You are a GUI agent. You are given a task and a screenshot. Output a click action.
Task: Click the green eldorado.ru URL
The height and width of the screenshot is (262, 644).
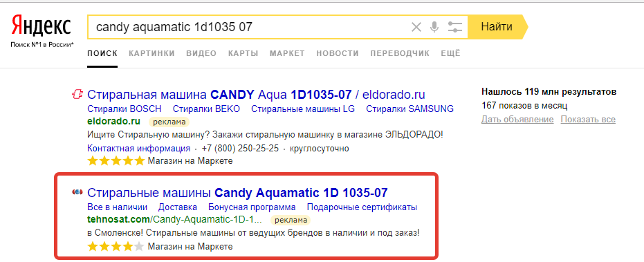(113, 122)
